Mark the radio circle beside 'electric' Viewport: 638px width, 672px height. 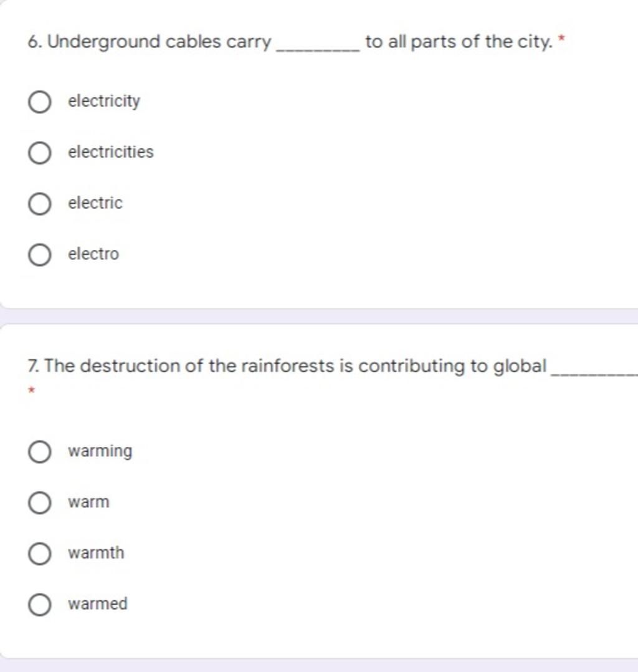click(39, 204)
